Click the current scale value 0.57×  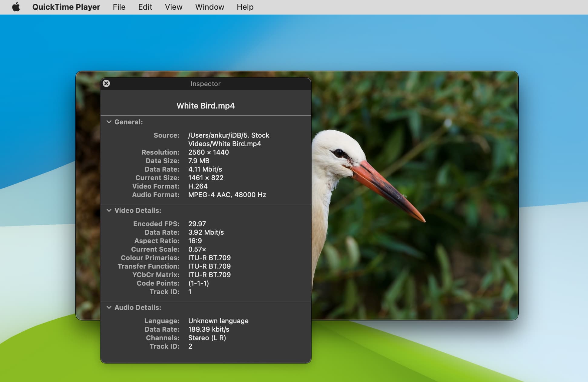click(x=197, y=249)
